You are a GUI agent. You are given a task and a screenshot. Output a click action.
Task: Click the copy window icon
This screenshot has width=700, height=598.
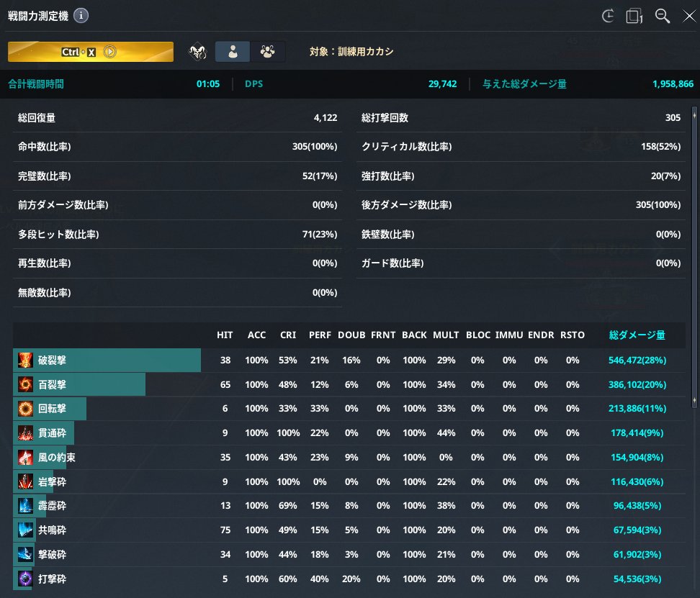tap(634, 16)
